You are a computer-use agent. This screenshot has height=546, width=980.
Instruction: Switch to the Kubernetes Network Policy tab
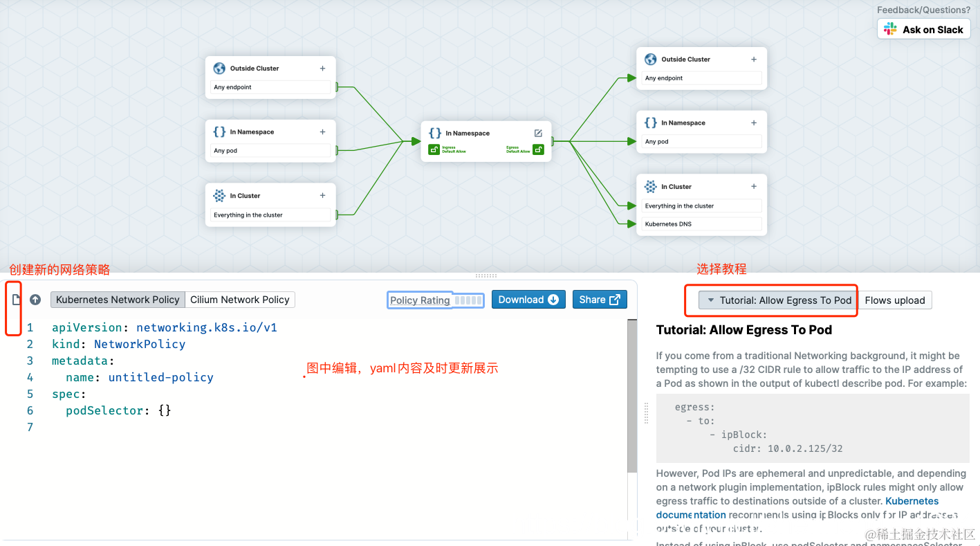[x=117, y=299]
